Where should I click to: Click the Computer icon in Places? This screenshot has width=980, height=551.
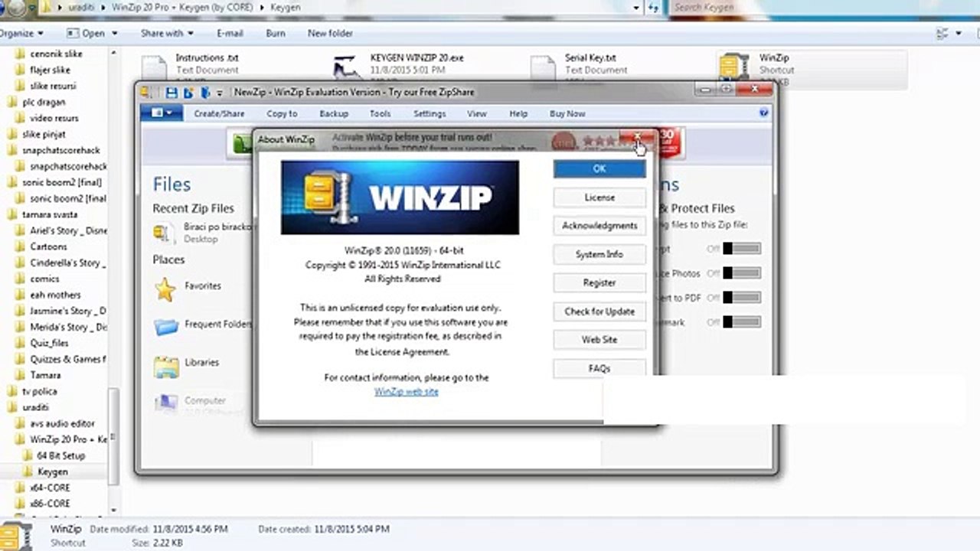[x=165, y=403]
